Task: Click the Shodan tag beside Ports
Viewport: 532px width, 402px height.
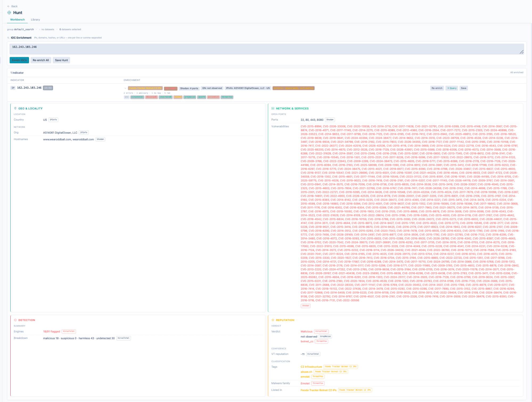Action: (x=330, y=120)
